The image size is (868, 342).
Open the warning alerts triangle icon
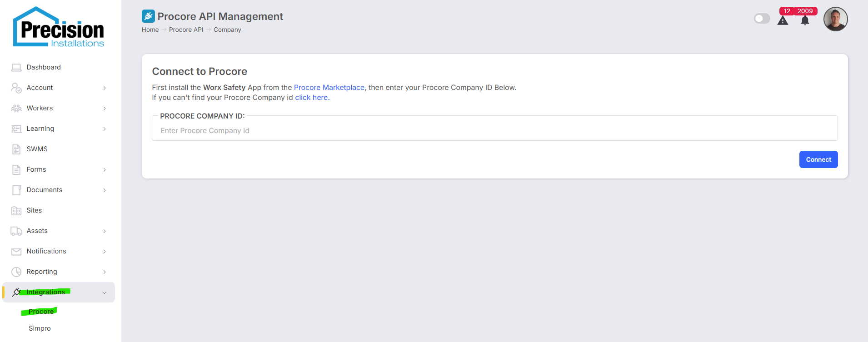point(783,20)
